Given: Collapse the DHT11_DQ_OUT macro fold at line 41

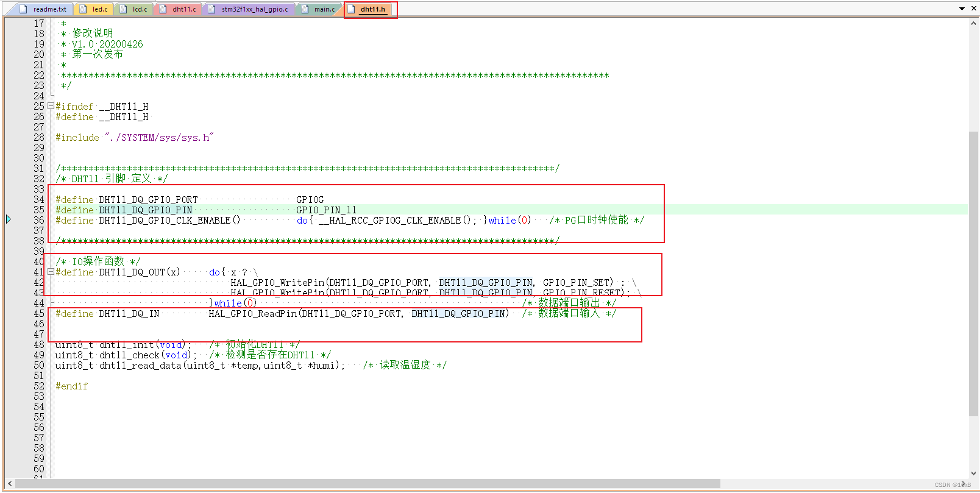Looking at the screenshot, I should 51,272.
